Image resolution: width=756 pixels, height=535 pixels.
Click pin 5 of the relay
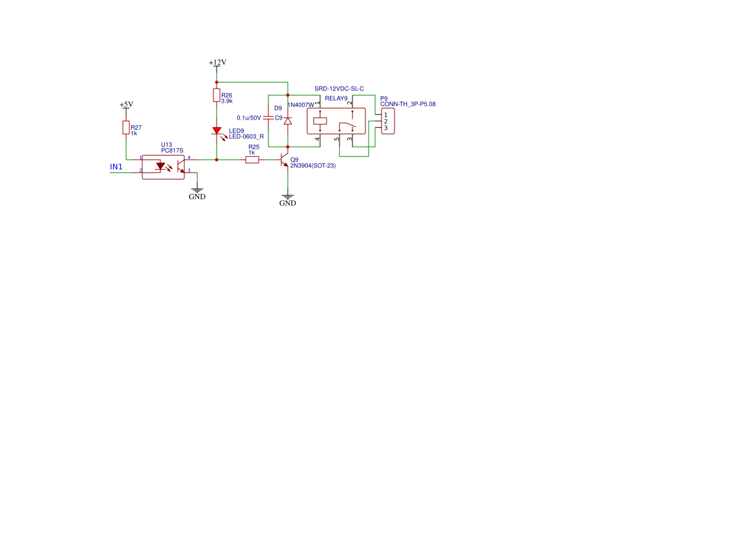(x=337, y=139)
